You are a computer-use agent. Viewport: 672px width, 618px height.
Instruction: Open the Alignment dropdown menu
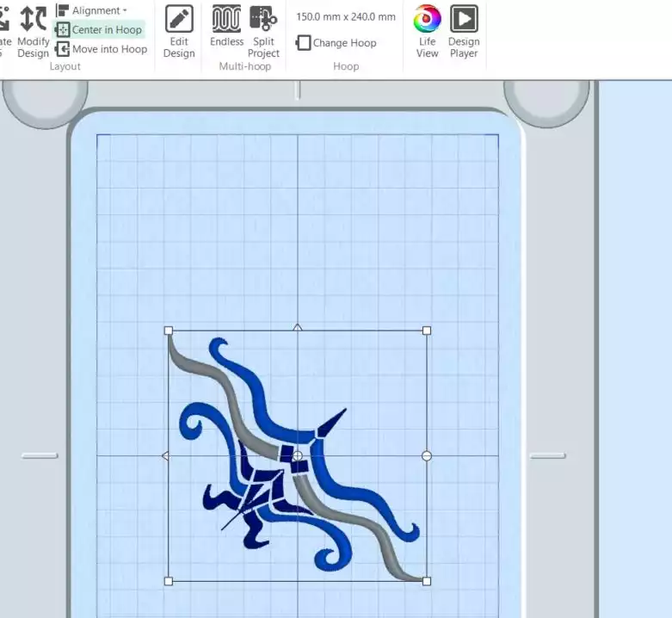tap(92, 10)
